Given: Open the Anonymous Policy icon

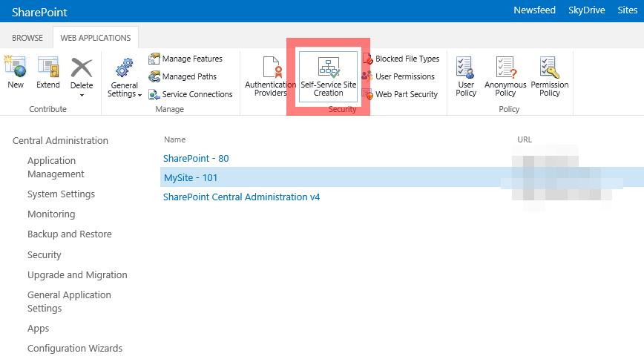Looking at the screenshot, I should click(505, 67).
